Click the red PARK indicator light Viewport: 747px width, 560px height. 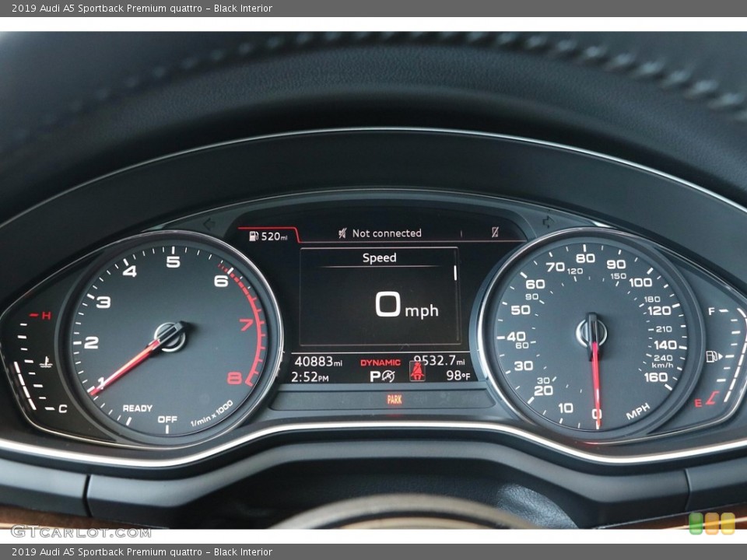pyautogui.click(x=395, y=400)
